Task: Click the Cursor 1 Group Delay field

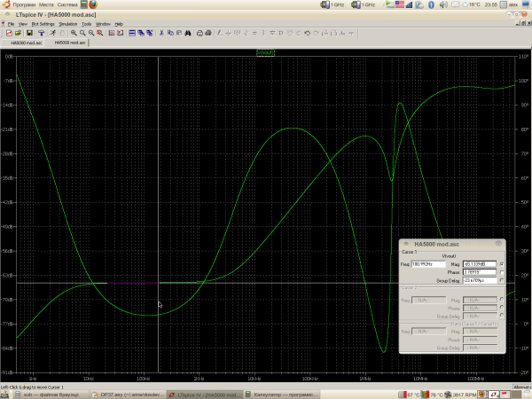Action: click(x=480, y=280)
